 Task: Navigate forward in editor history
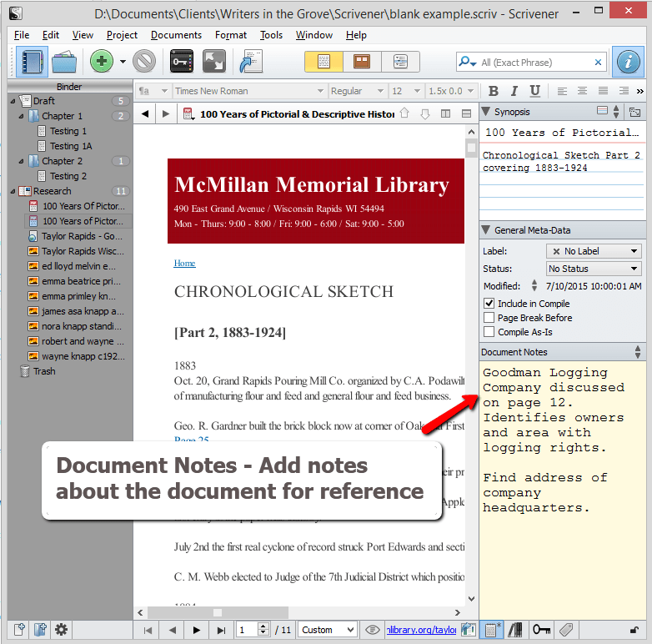pos(165,113)
